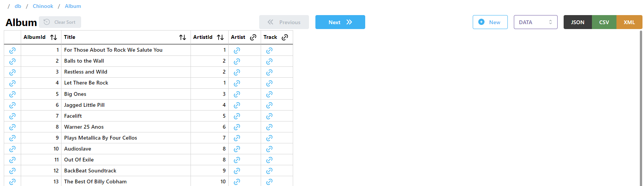This screenshot has height=186, width=644.
Task: Export table as CSV
Action: click(x=604, y=22)
